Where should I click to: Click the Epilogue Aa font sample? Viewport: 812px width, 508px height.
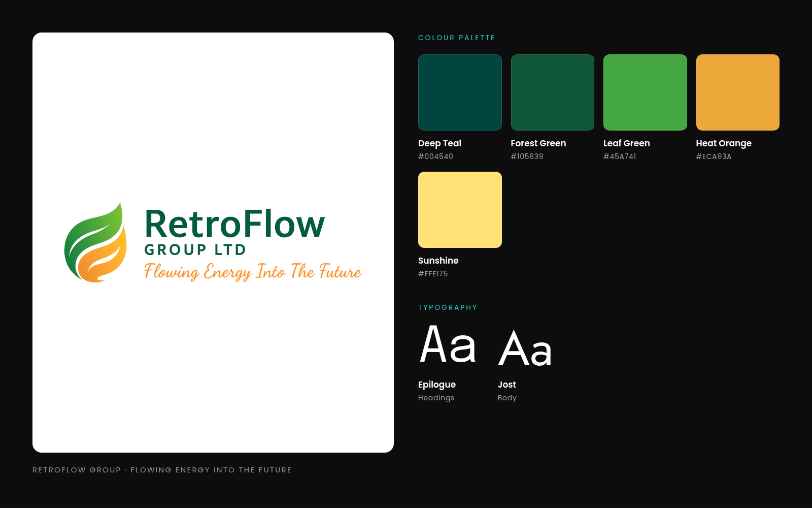448,344
